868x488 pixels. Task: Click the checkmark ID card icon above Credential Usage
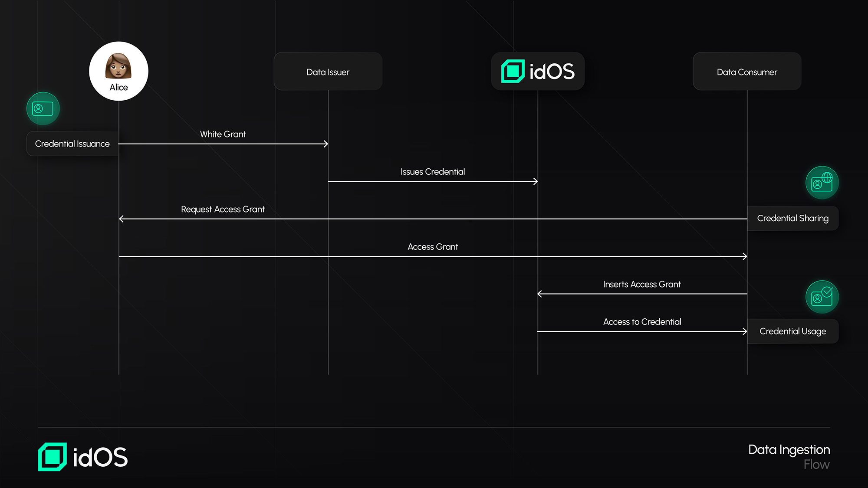tap(822, 297)
